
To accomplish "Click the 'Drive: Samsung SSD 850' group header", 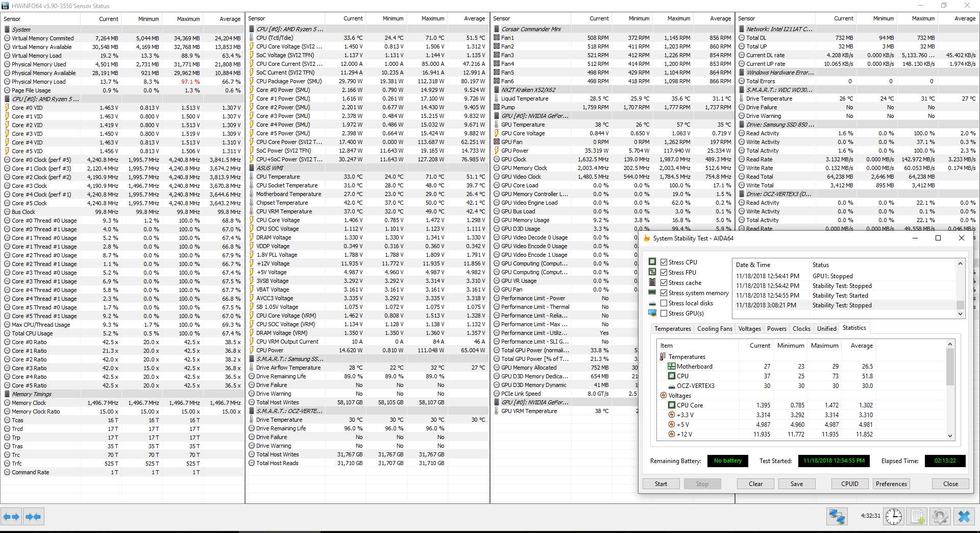I will [780, 125].
